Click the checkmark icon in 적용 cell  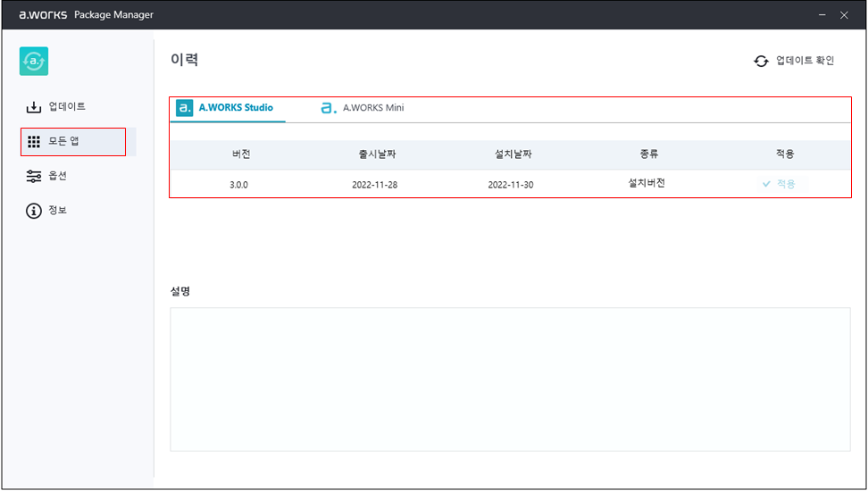click(x=767, y=184)
